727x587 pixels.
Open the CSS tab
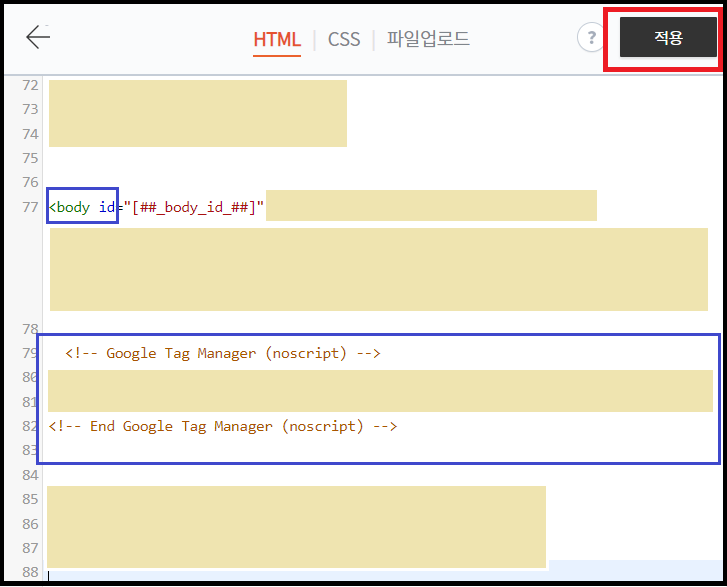(344, 39)
